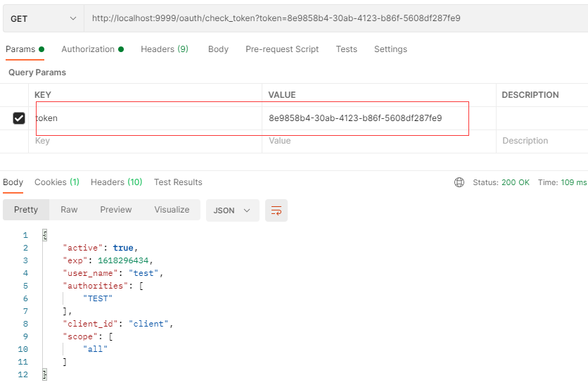
Task: Select the Visualize view button
Action: point(172,210)
